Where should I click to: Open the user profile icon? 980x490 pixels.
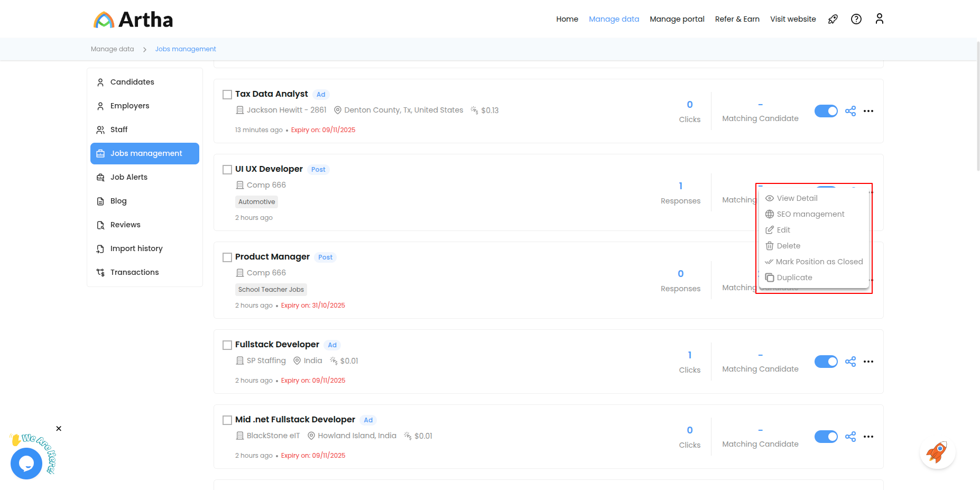tap(879, 19)
